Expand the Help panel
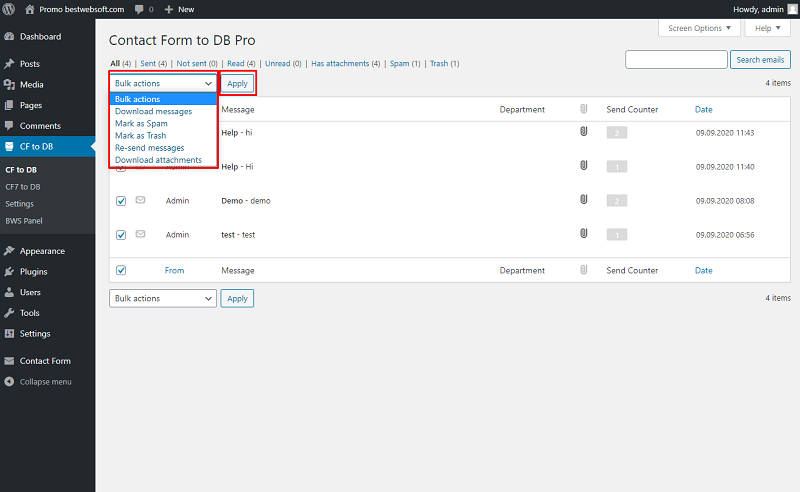Image resolution: width=800 pixels, height=492 pixels. point(768,28)
